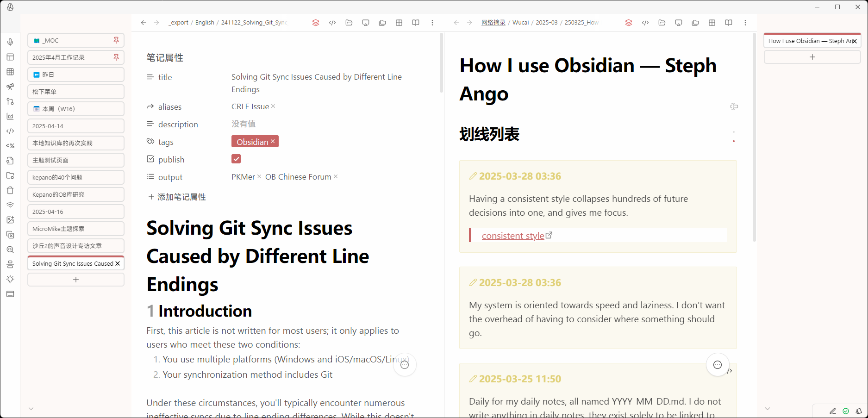Screen dimensions: 868x418
Task: Open the git branch icon in left ribbon
Action: pos(10,101)
